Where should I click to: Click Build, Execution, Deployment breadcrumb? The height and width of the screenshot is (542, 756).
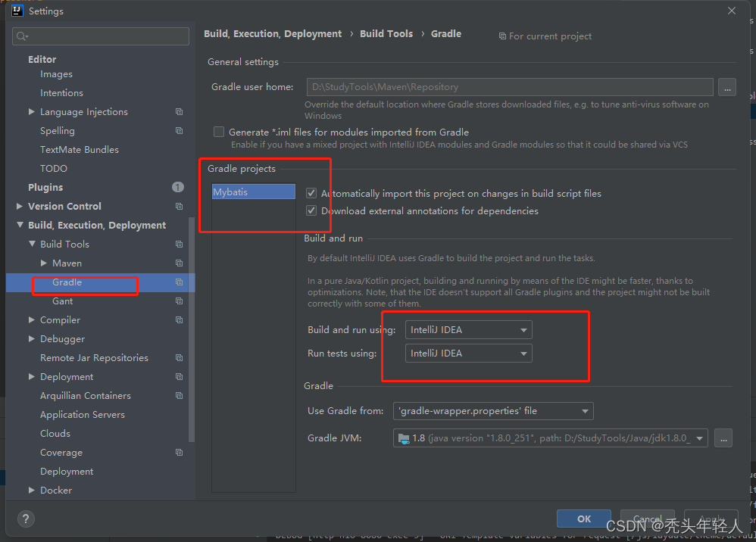273,34
